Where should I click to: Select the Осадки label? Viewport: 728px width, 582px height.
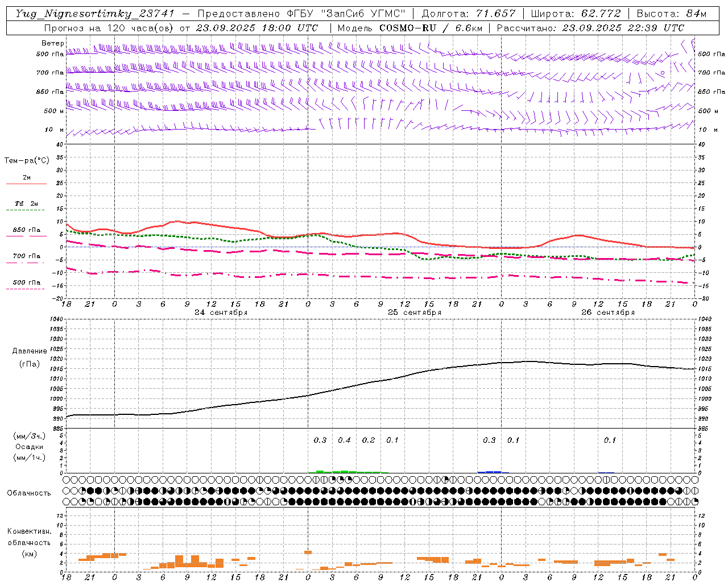(x=30, y=447)
